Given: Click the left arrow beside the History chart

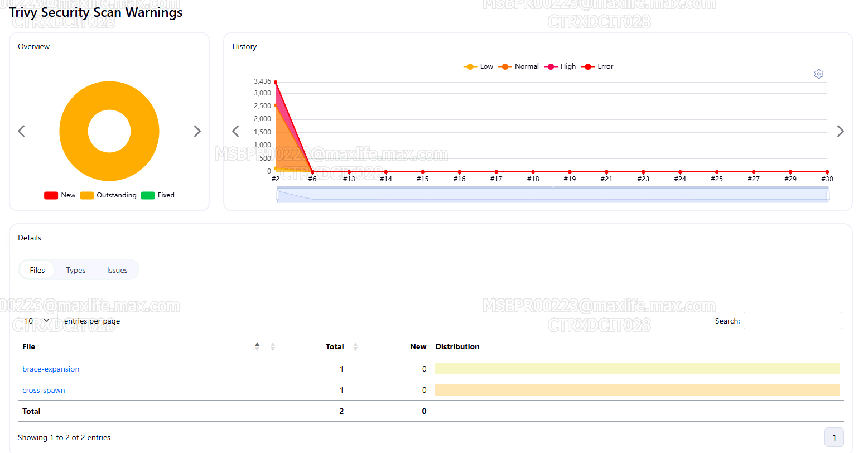Looking at the screenshot, I should point(235,131).
